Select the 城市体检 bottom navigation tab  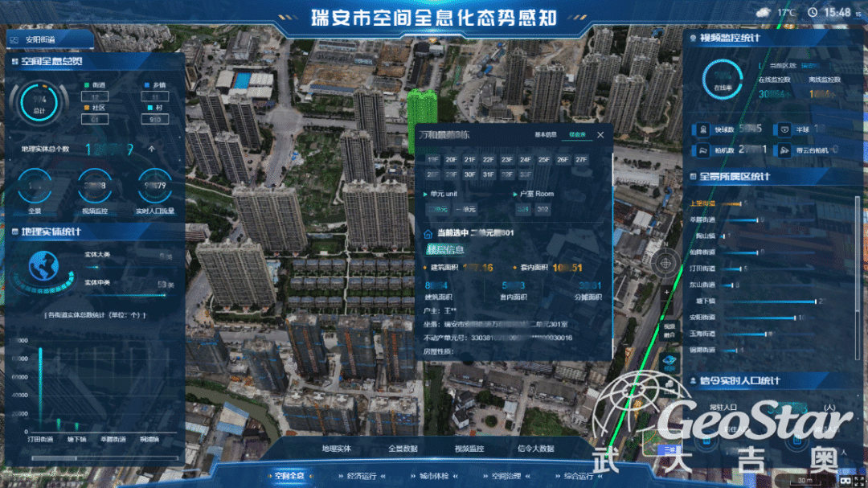pyautogui.click(x=434, y=477)
